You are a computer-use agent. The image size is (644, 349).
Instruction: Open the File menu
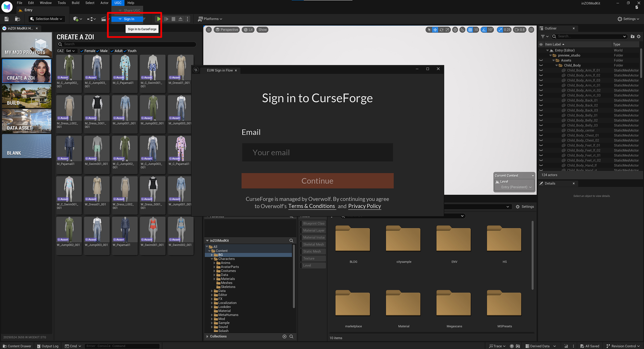[20, 3]
